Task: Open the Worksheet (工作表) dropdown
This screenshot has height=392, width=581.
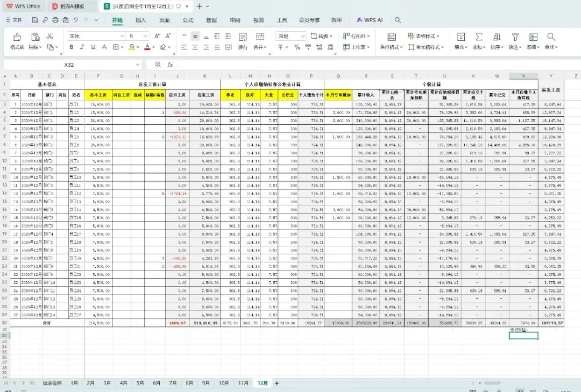Action: (357, 47)
